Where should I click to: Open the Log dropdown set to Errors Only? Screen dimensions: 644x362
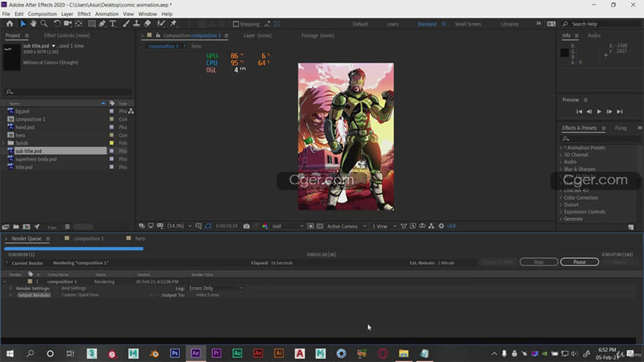pyautogui.click(x=216, y=288)
